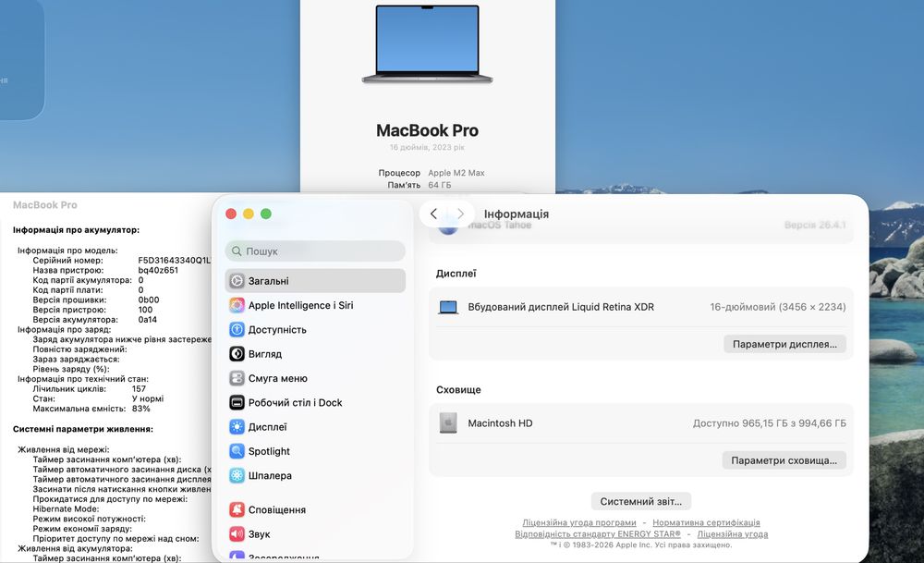Image resolution: width=924 pixels, height=563 pixels.
Task: Select the Загальні sidebar label
Action: click(269, 281)
